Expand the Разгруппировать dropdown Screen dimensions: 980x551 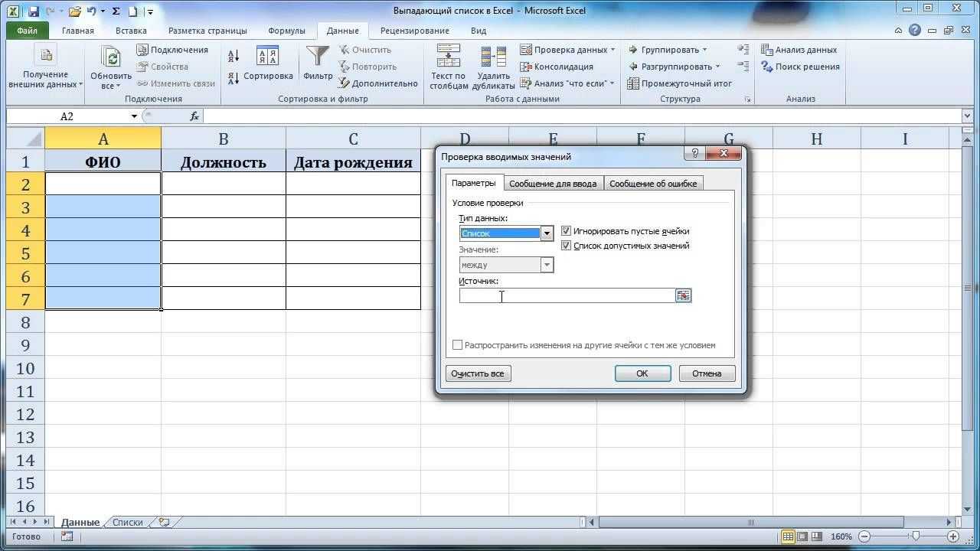pos(717,67)
